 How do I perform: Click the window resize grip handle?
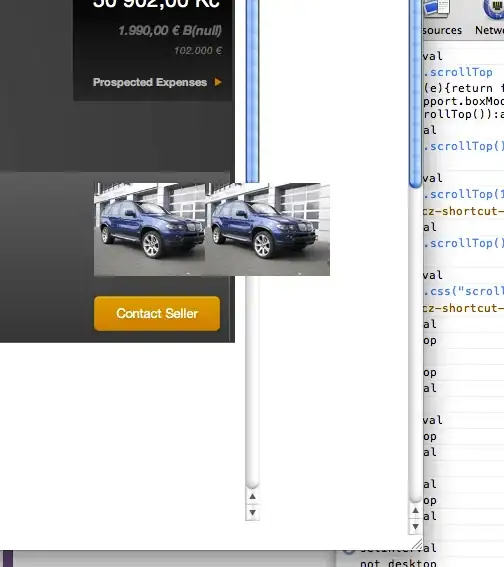click(x=417, y=544)
